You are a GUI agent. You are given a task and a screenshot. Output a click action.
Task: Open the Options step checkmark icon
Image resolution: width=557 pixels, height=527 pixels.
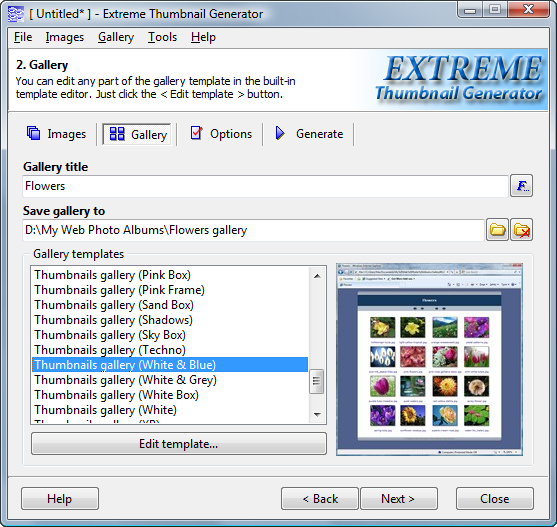click(196, 133)
